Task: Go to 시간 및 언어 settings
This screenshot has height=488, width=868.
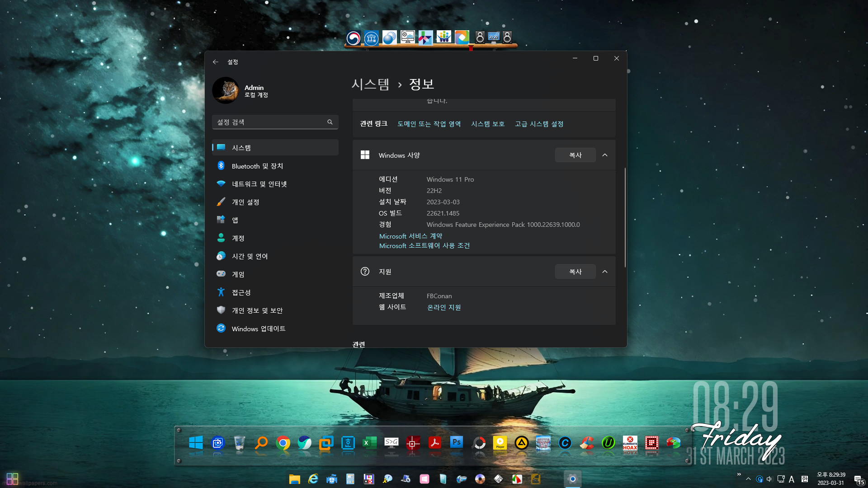Action: 275,256
